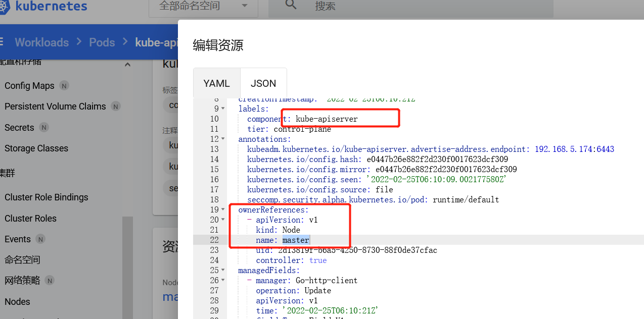Click the N badge next to Secrets
The width and height of the screenshot is (644, 319).
(x=44, y=128)
